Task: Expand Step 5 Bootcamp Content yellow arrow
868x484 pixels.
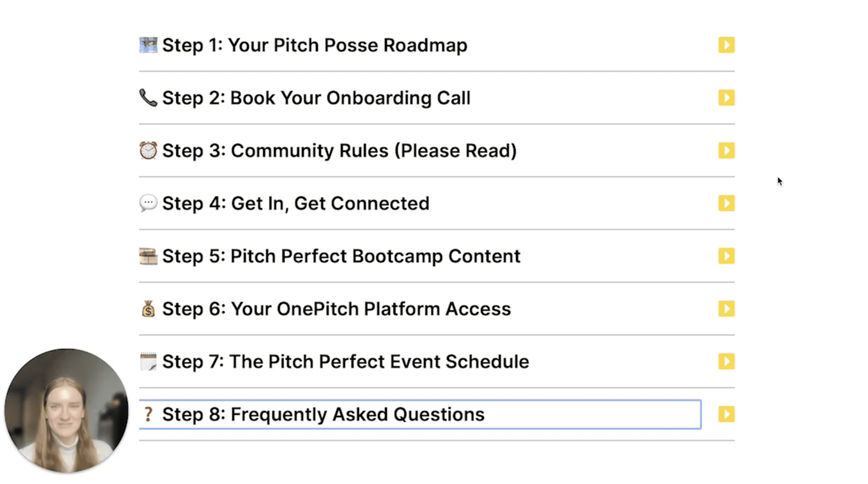Action: click(726, 256)
